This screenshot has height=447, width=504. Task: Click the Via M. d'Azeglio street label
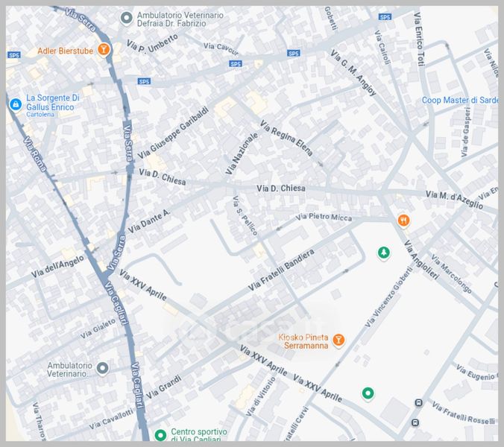click(454, 199)
